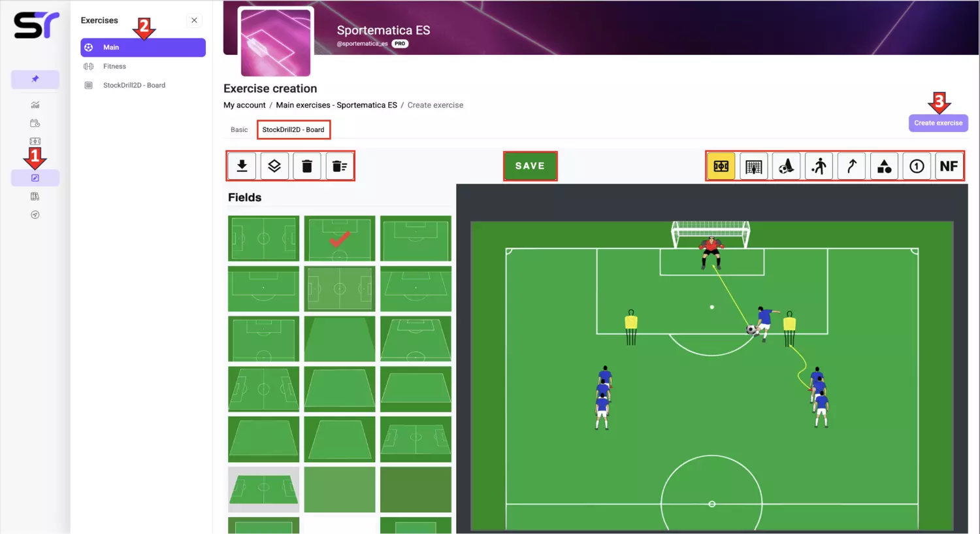Click the Create exercise button
Screen dimensions: 980x534
[x=938, y=123]
